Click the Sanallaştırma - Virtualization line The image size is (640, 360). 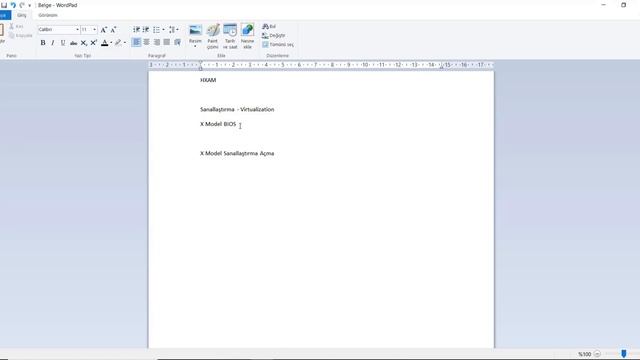237,109
